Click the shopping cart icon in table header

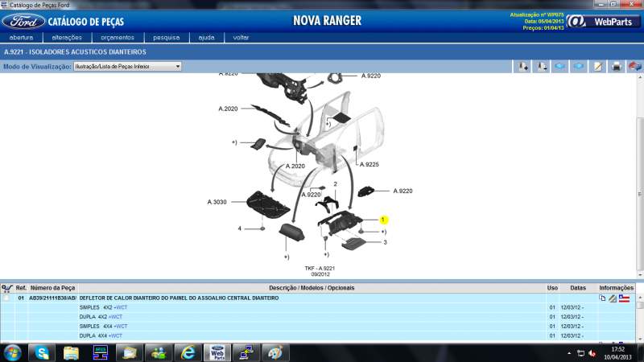(x=6, y=288)
